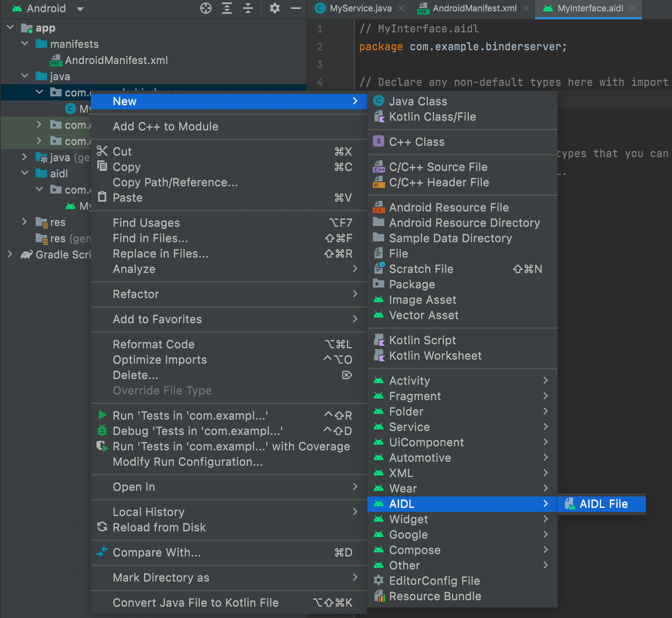Click Modify Run Configuration...
Viewport: 672px width, 618px height.
229,462
